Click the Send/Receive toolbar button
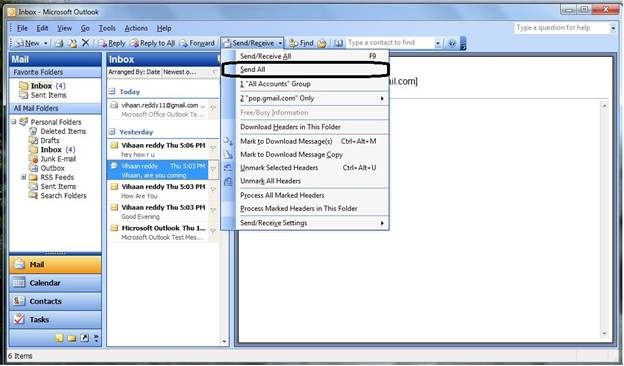Screen dimensions: 624x366 tap(250, 43)
